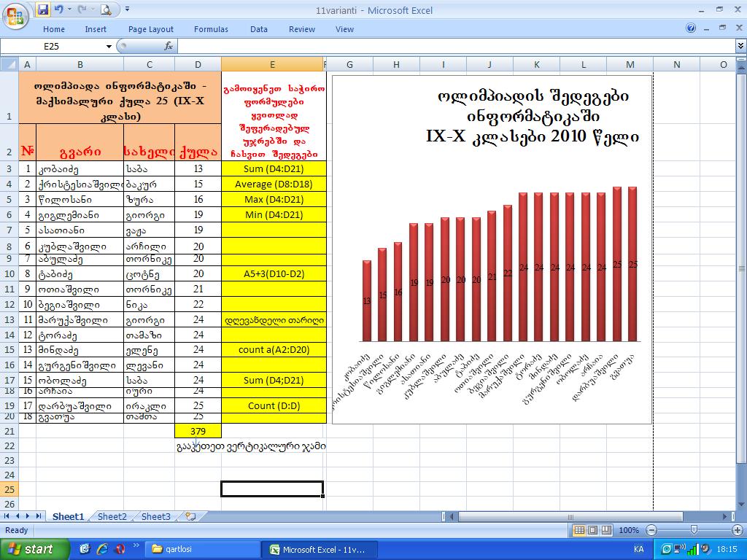Click the chart title text
This screenshot has width=747, height=560.
pos(533,116)
